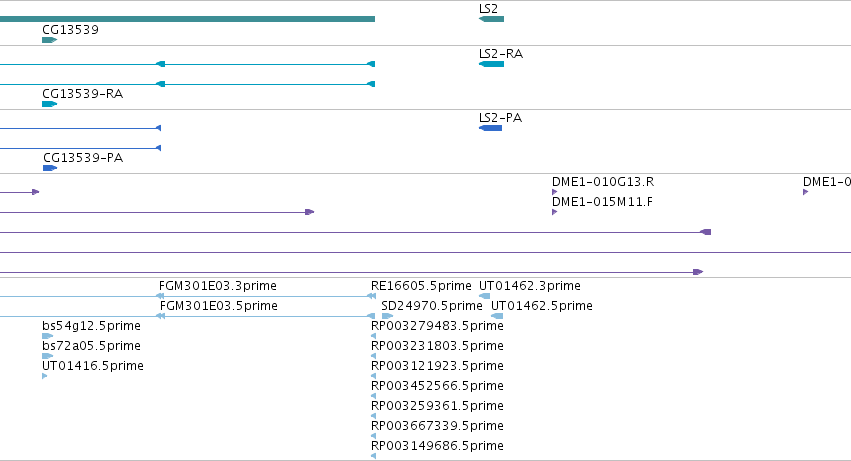Click the UT01462.3prime EST glyph

tap(485, 296)
